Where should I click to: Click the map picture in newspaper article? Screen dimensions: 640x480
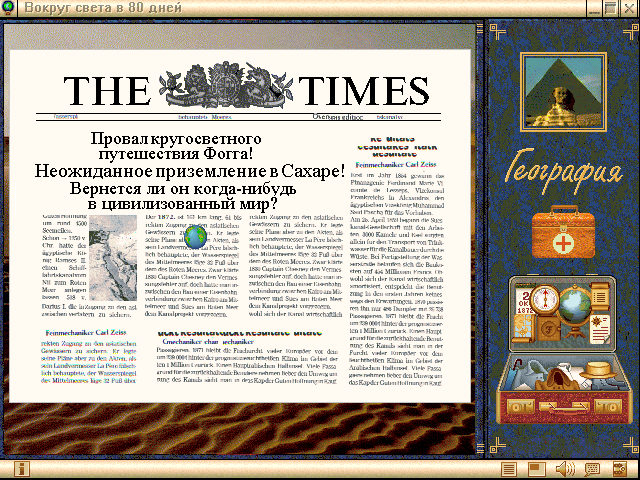point(113,258)
